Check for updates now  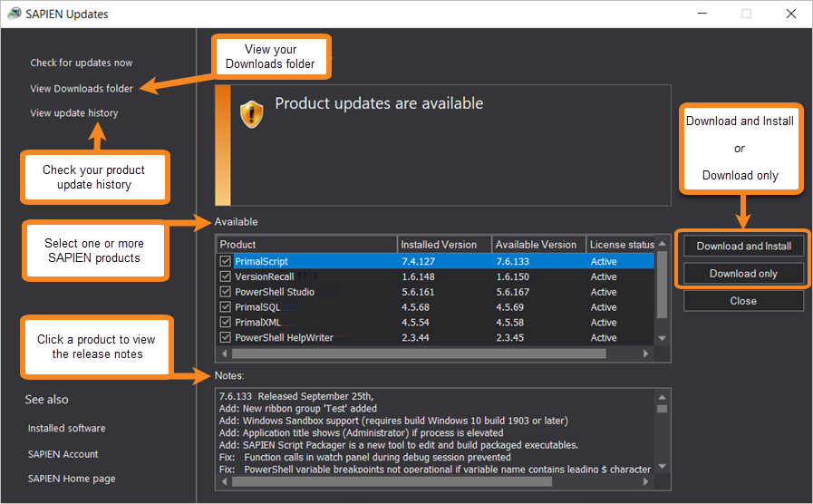82,63
